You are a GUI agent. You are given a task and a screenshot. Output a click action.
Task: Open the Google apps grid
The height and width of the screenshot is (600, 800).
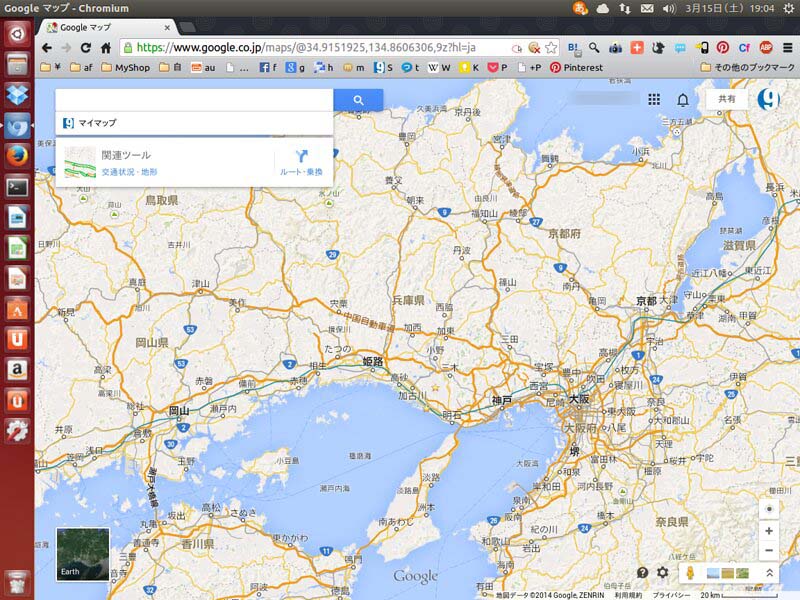click(654, 100)
